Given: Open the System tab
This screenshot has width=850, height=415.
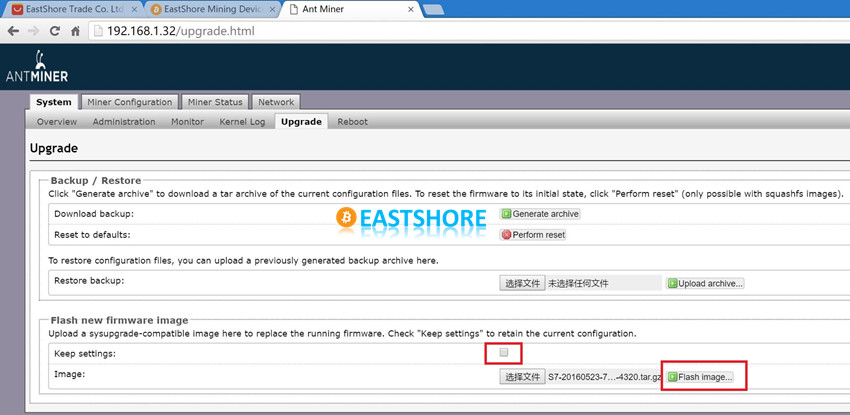Looking at the screenshot, I should (54, 102).
